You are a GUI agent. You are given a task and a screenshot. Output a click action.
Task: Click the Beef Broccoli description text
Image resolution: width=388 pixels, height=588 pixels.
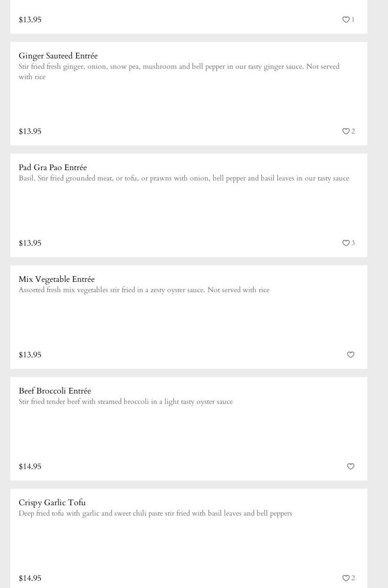point(126,402)
